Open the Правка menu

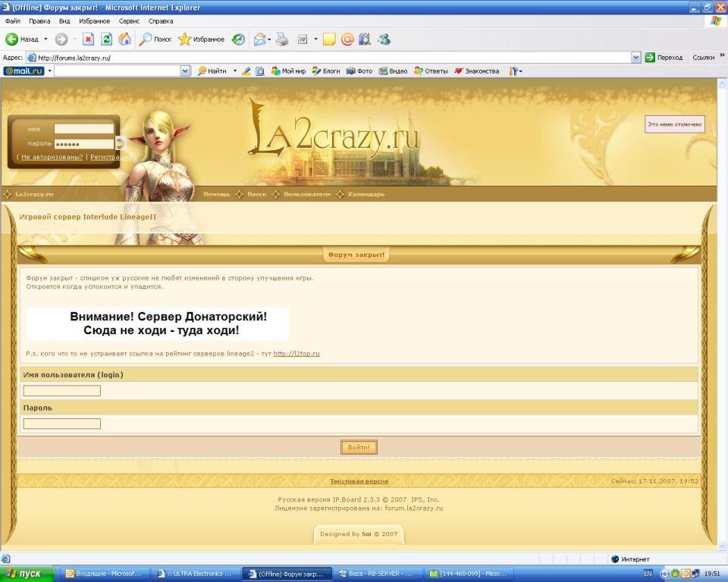[x=39, y=21]
